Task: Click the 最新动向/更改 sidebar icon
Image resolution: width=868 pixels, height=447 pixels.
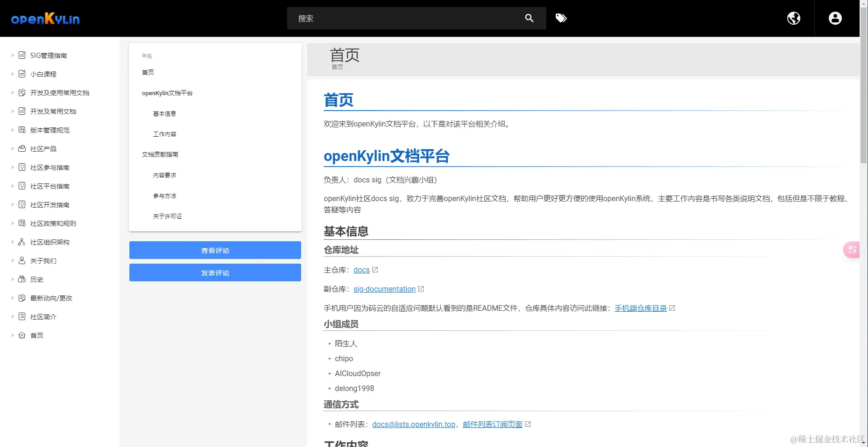Action: tap(22, 298)
